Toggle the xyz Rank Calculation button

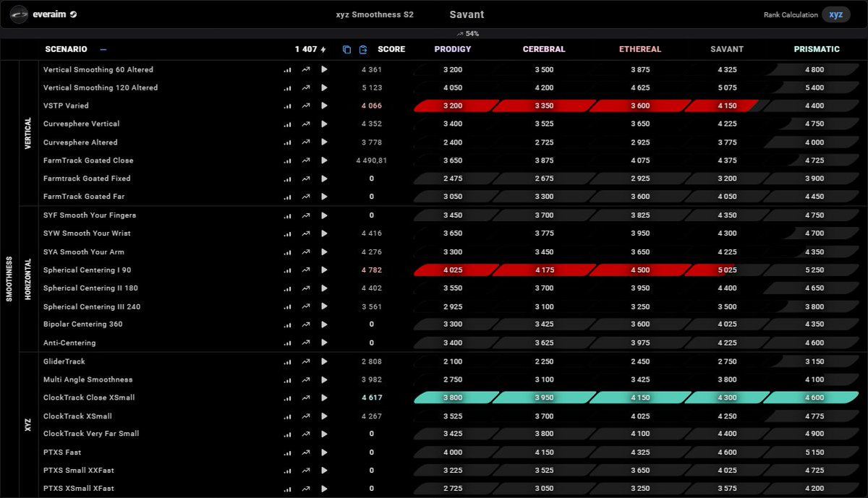coord(836,14)
